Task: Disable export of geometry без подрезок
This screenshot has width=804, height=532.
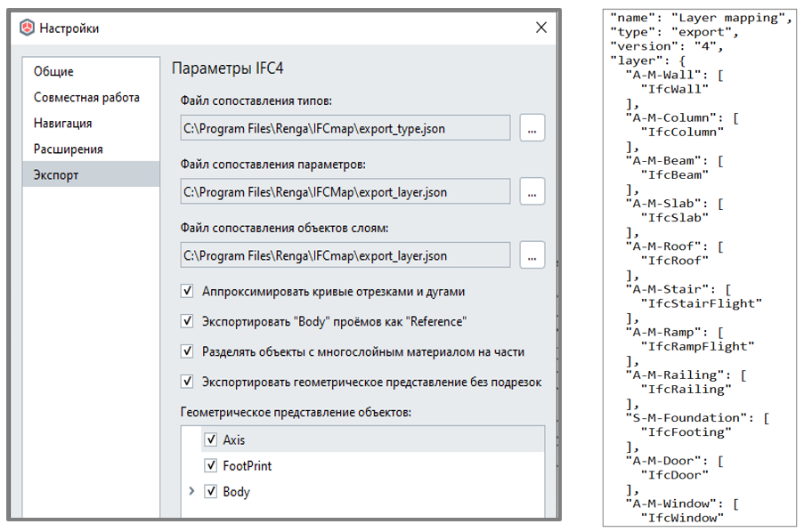Action: pos(187,382)
